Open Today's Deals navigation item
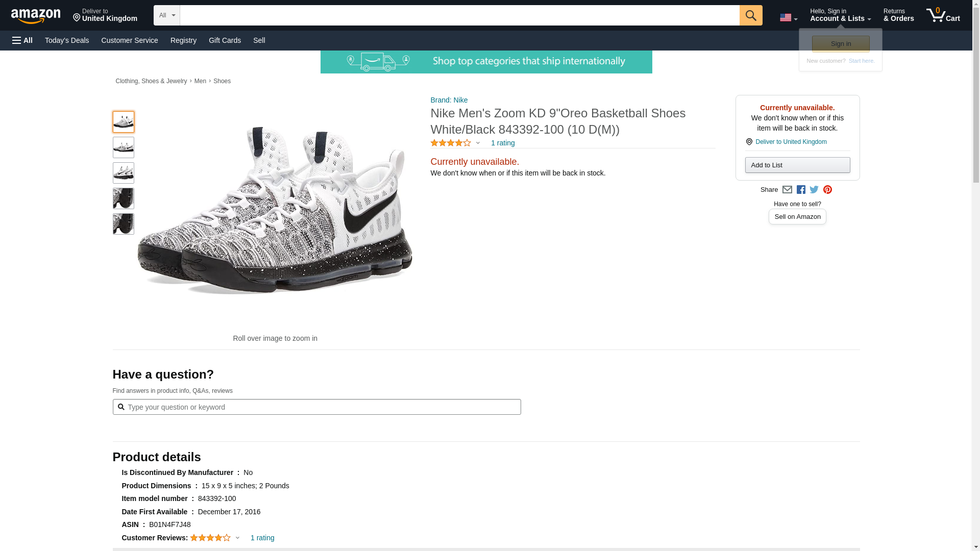The height and width of the screenshot is (551, 980). click(67, 40)
